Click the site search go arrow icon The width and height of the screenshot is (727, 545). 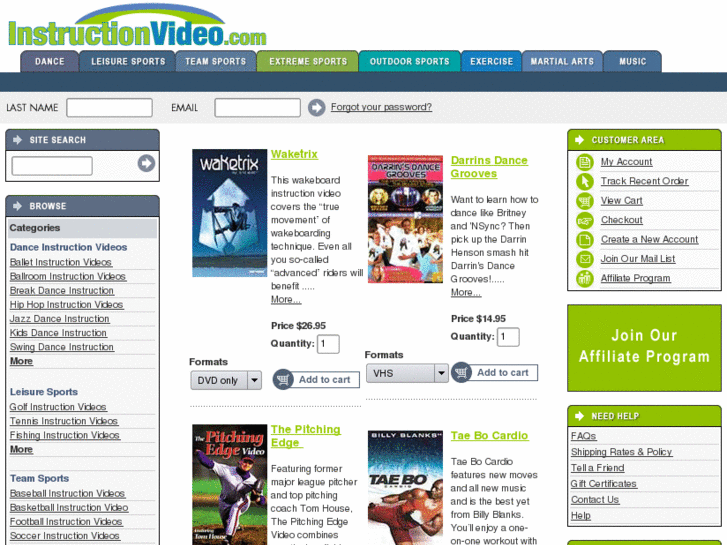point(146,163)
